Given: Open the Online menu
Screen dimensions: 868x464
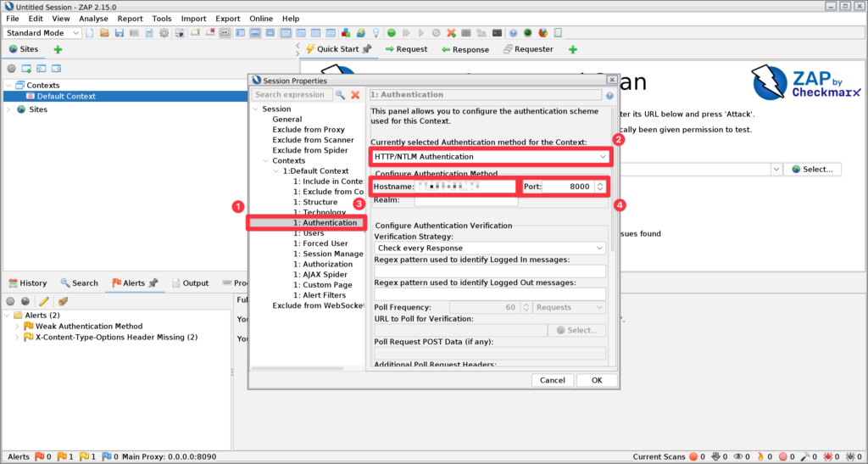Looking at the screenshot, I should point(261,19).
